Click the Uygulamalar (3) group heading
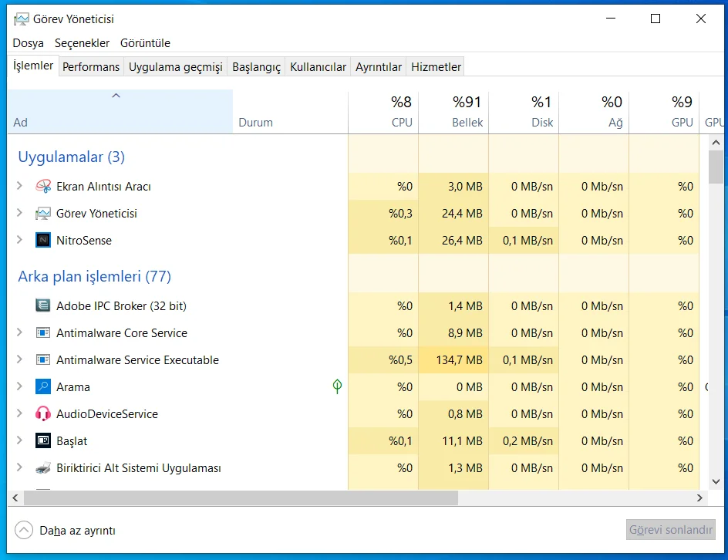The width and height of the screenshot is (728, 560). [72, 157]
